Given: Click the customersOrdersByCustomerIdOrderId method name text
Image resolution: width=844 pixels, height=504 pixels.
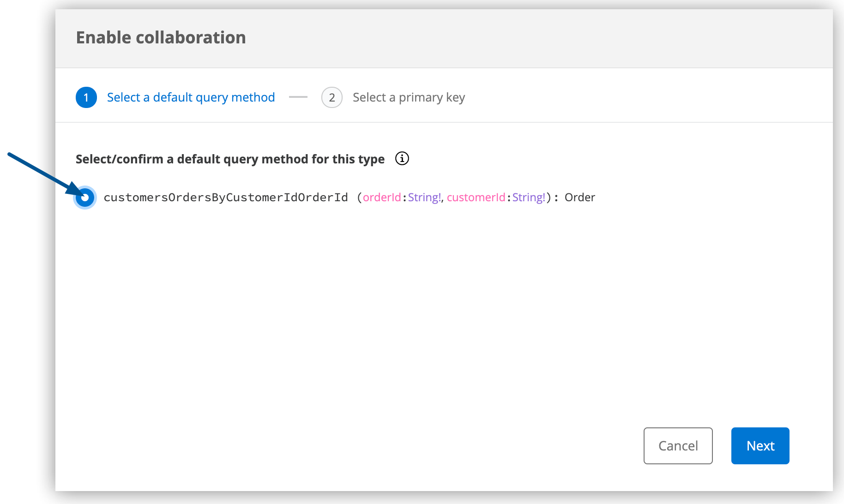Looking at the screenshot, I should point(225,197).
